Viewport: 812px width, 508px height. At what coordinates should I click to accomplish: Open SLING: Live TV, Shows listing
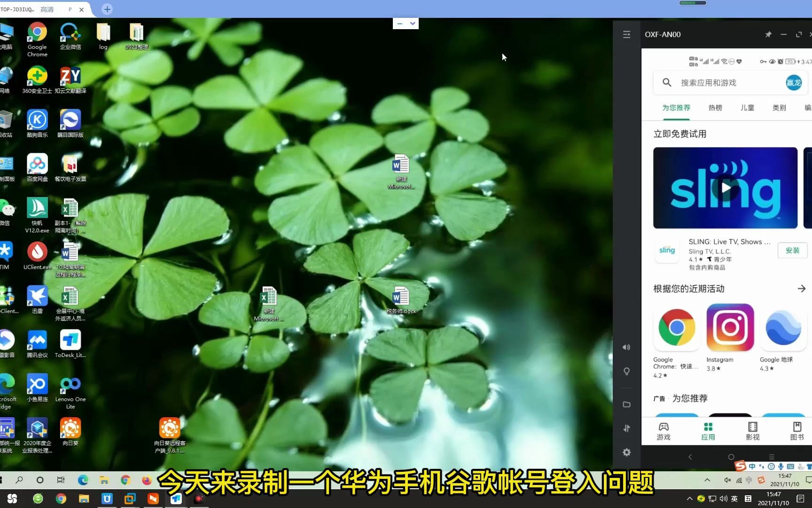click(x=729, y=242)
